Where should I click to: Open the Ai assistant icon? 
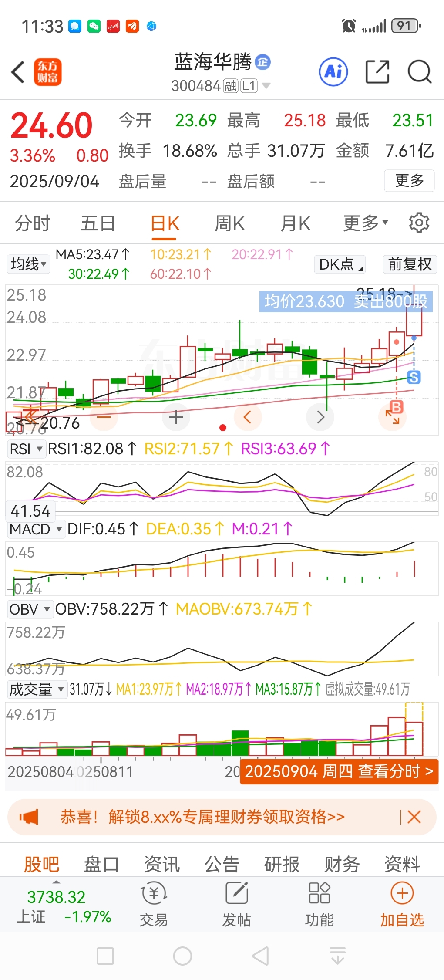point(333,71)
